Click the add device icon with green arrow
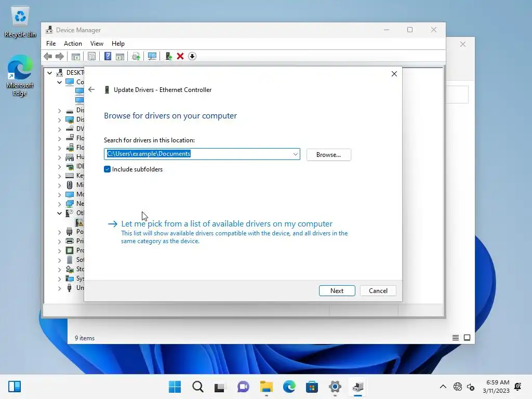 pos(168,56)
